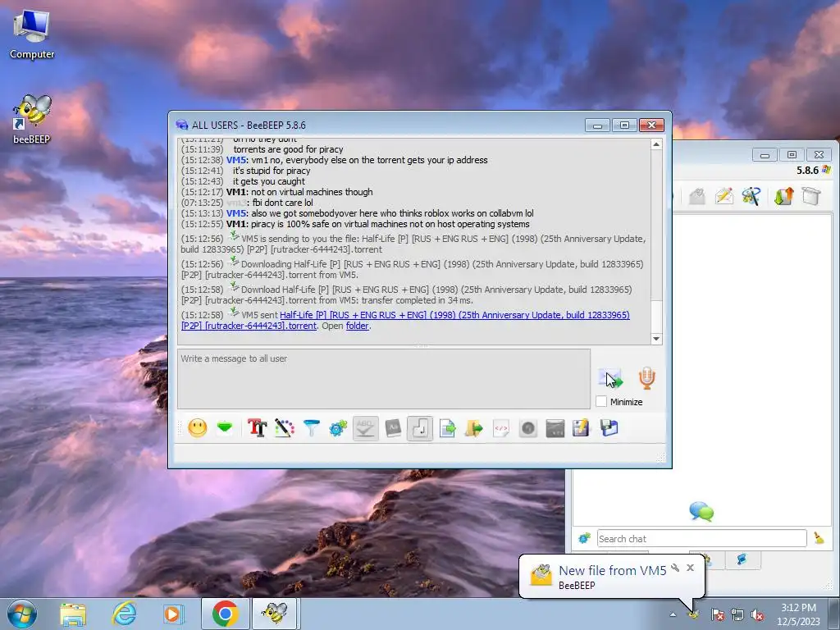Click the green down-arrow envelope toolbar icon
The height and width of the screenshot is (630, 840).
coord(225,428)
